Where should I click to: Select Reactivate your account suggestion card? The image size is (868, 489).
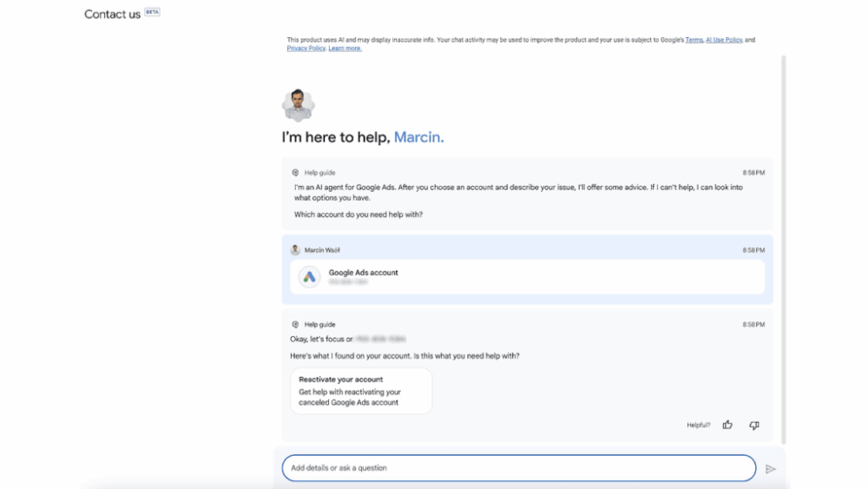(360, 391)
